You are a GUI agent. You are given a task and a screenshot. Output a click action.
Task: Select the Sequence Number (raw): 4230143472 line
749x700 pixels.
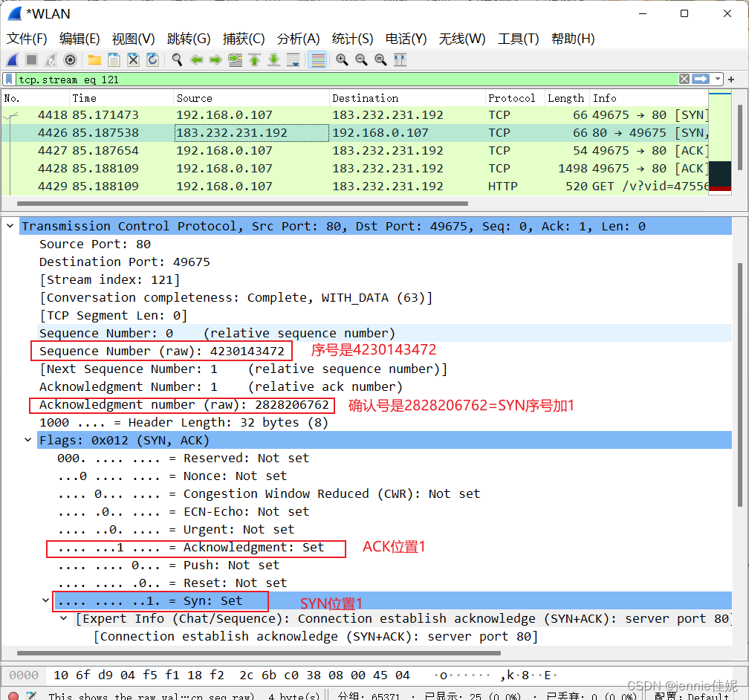pyautogui.click(x=161, y=351)
